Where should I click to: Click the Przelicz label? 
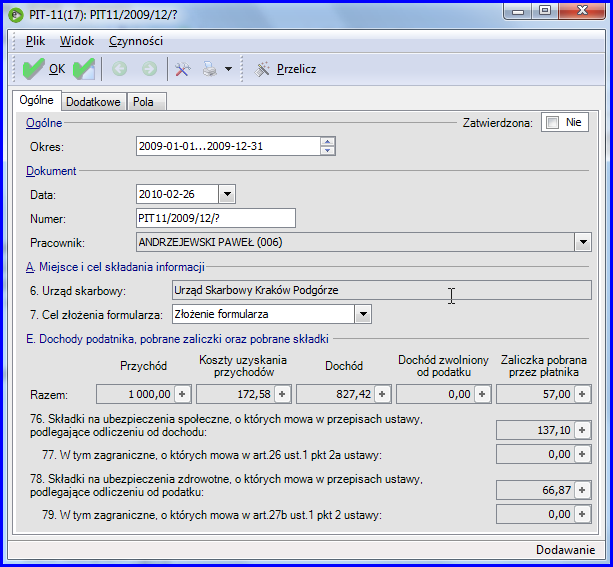click(x=296, y=69)
